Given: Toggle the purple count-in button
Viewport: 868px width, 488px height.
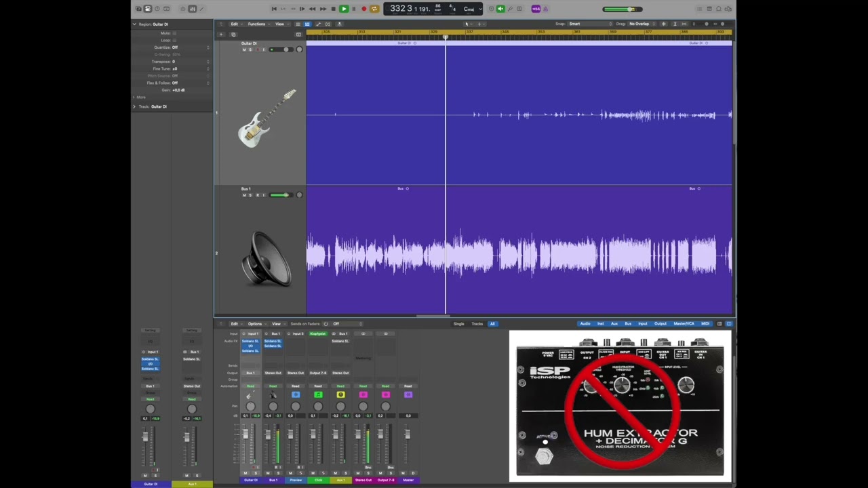Looking at the screenshot, I should point(536,9).
